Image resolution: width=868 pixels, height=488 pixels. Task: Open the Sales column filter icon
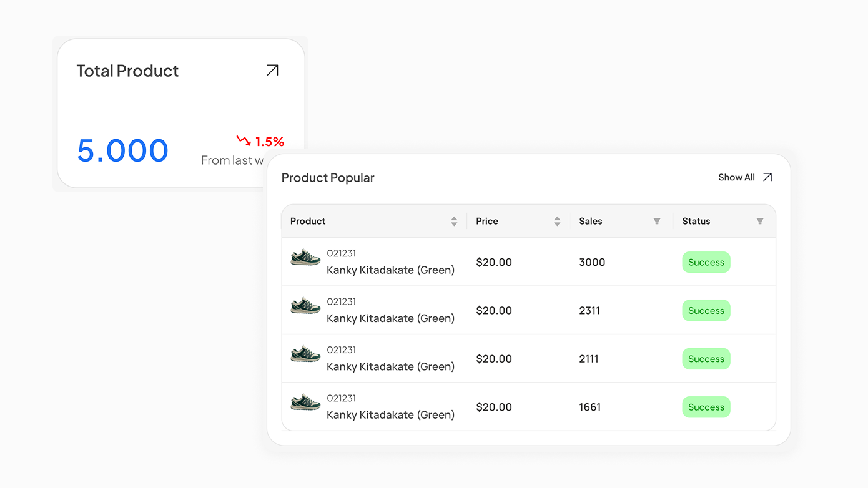pos(657,222)
